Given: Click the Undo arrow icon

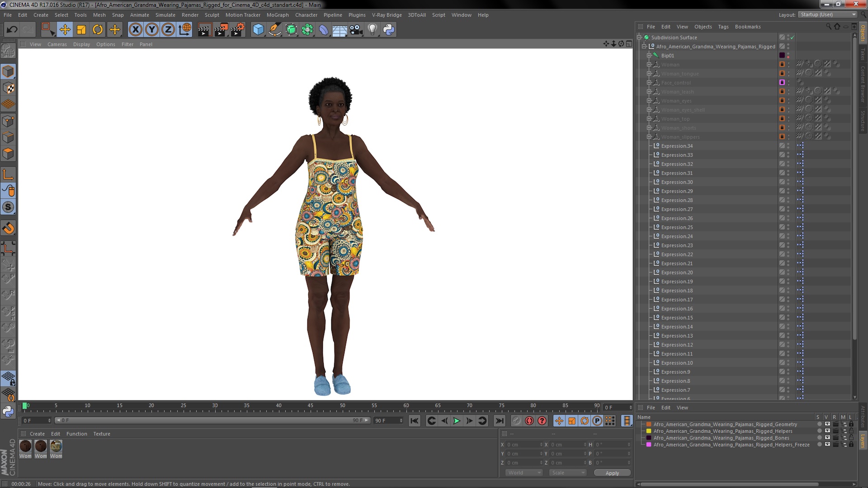Looking at the screenshot, I should [x=12, y=30].
